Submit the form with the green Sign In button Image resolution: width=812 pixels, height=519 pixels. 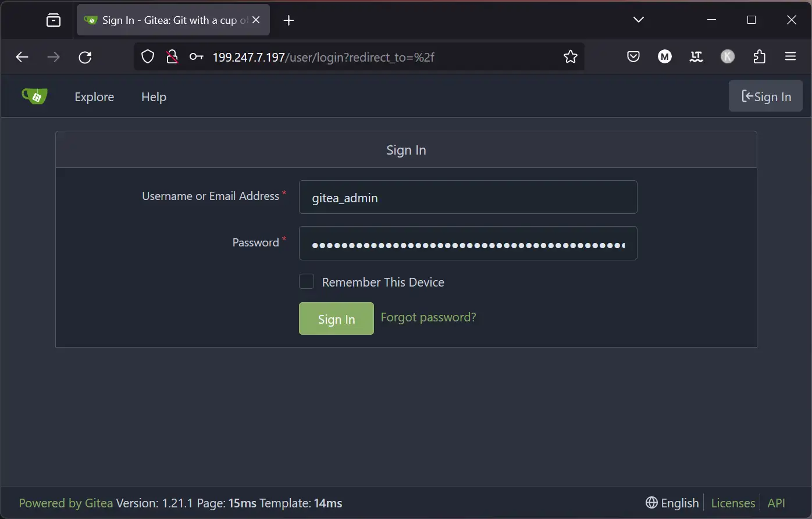336,318
